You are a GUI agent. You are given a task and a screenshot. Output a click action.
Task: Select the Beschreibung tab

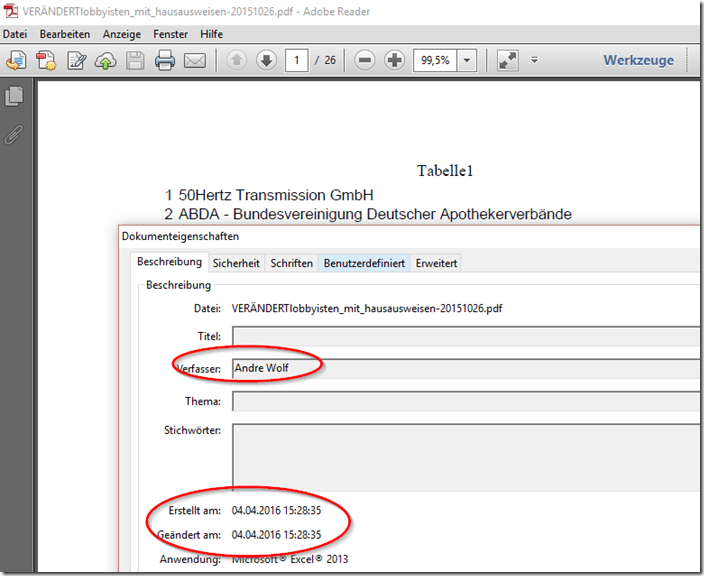(x=169, y=262)
